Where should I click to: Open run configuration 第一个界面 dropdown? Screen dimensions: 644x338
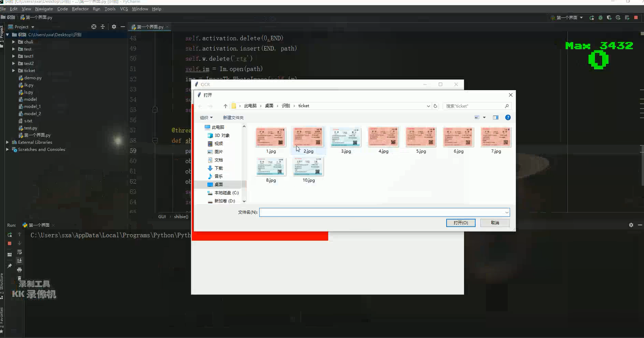click(567, 17)
